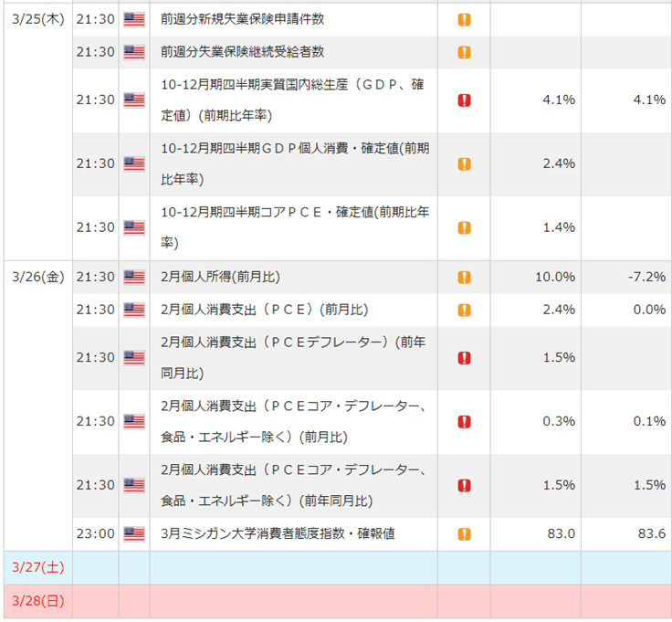Click the 0.1% value in the table
Image resolution: width=672 pixels, height=622 pixels.
(x=649, y=421)
